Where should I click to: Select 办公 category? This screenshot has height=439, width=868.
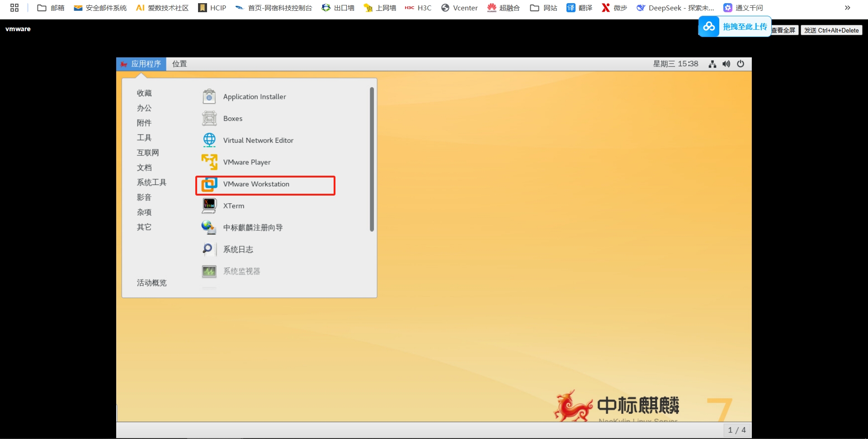click(144, 108)
